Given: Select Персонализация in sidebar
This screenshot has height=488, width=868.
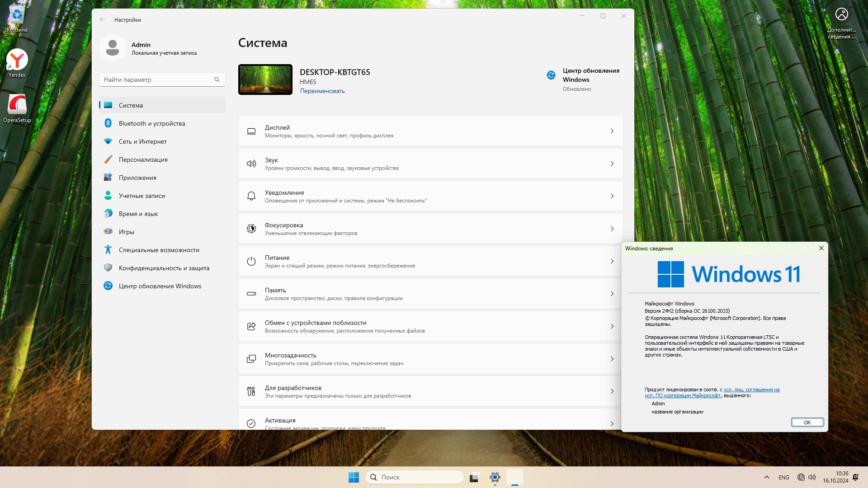Looking at the screenshot, I should (x=143, y=160).
